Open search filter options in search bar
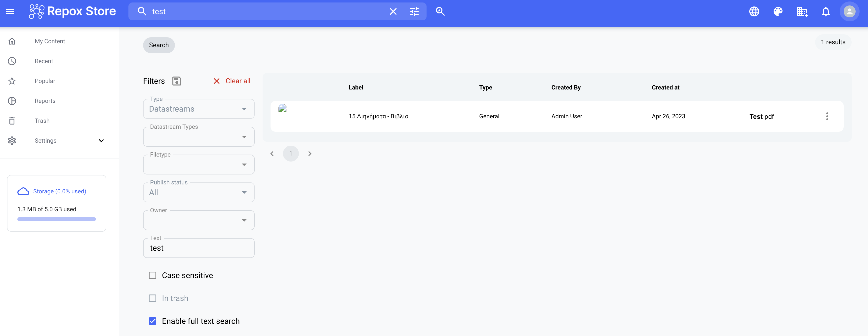 click(414, 11)
